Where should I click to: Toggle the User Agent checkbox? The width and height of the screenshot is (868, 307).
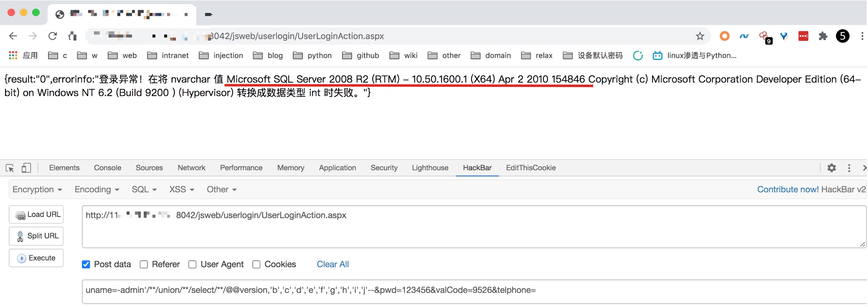[193, 264]
